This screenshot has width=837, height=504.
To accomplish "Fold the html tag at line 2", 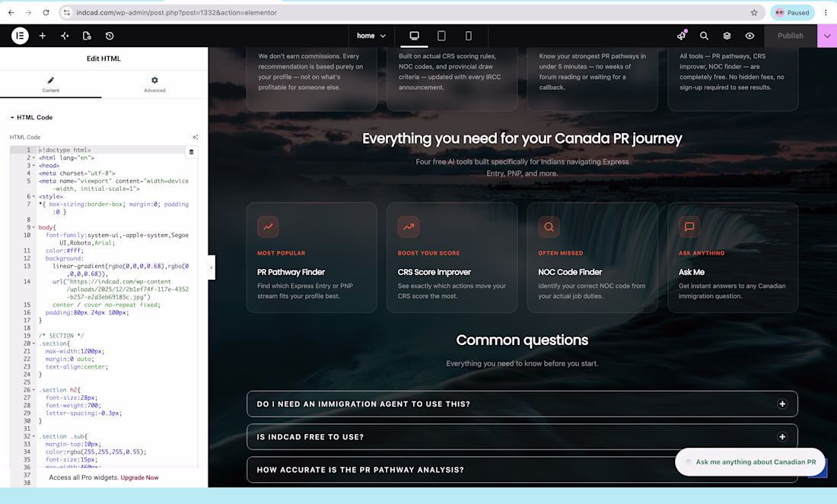I will tap(33, 158).
